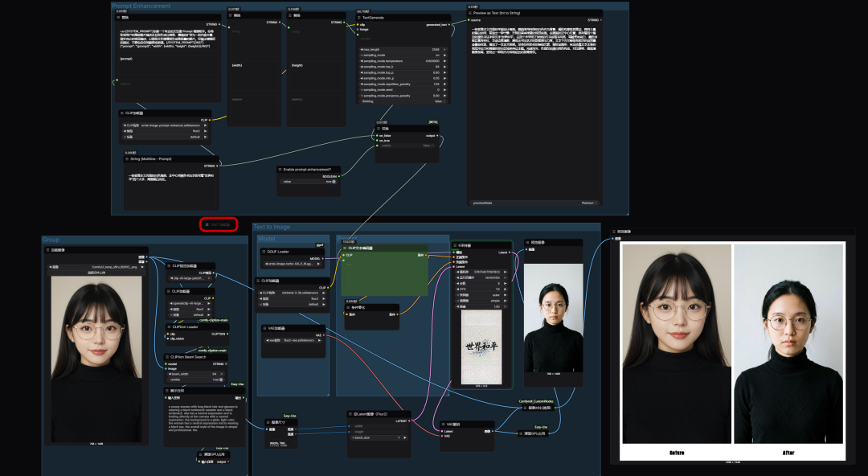The image size is (868, 476).
Task: Click the green CLIP文本编码器 node title icon
Action: click(x=344, y=248)
